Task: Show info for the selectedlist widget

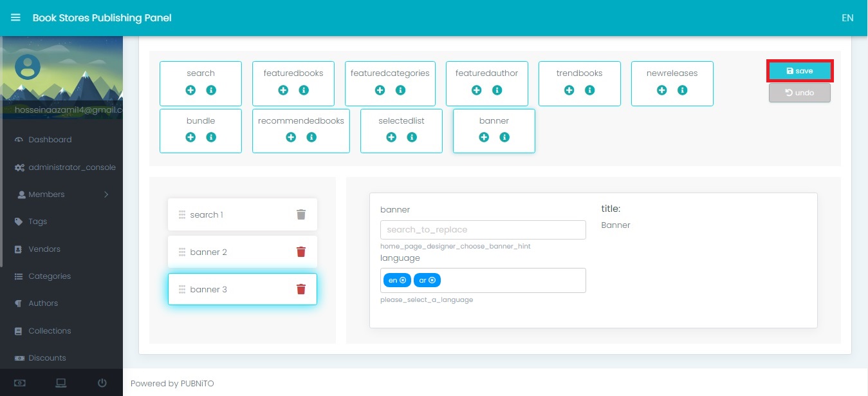Action: (x=412, y=137)
